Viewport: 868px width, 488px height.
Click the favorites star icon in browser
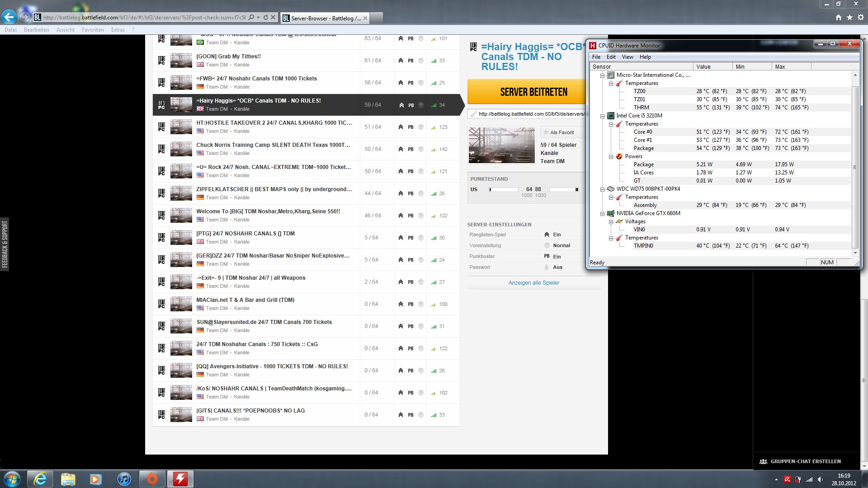850,18
